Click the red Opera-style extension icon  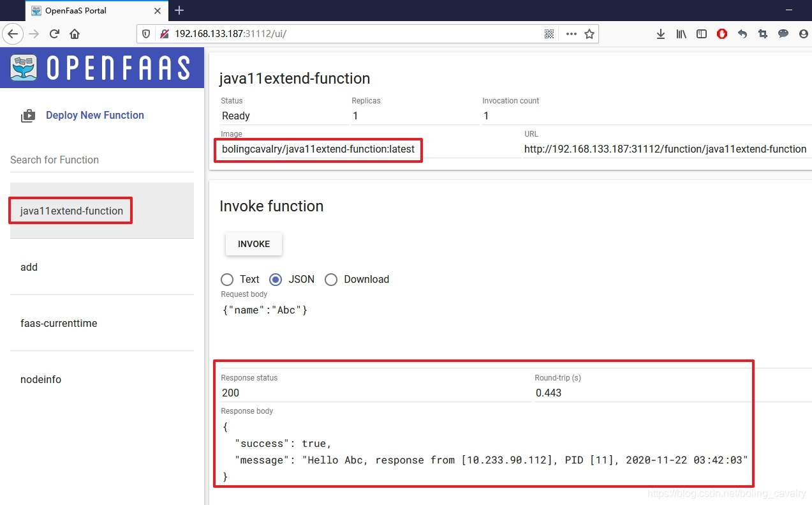click(x=722, y=34)
